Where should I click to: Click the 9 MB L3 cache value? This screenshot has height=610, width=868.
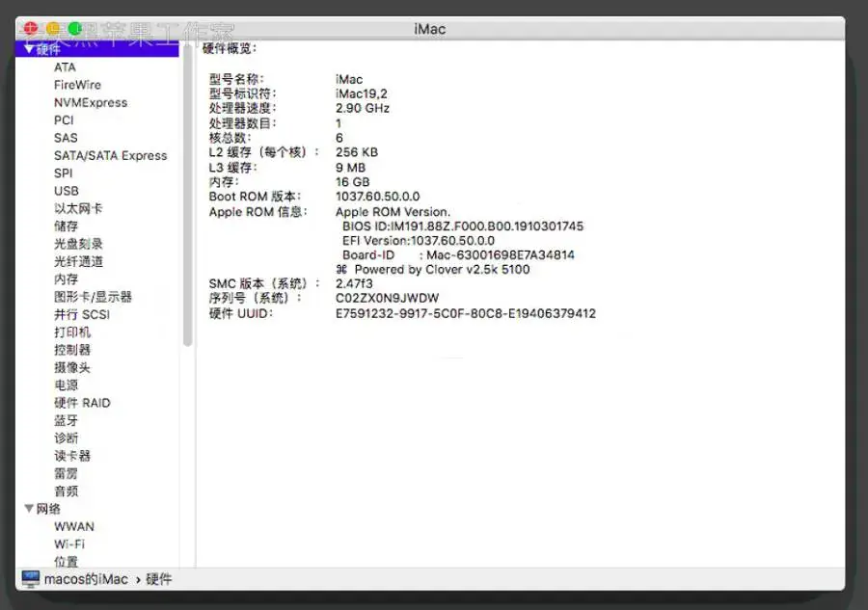click(350, 167)
